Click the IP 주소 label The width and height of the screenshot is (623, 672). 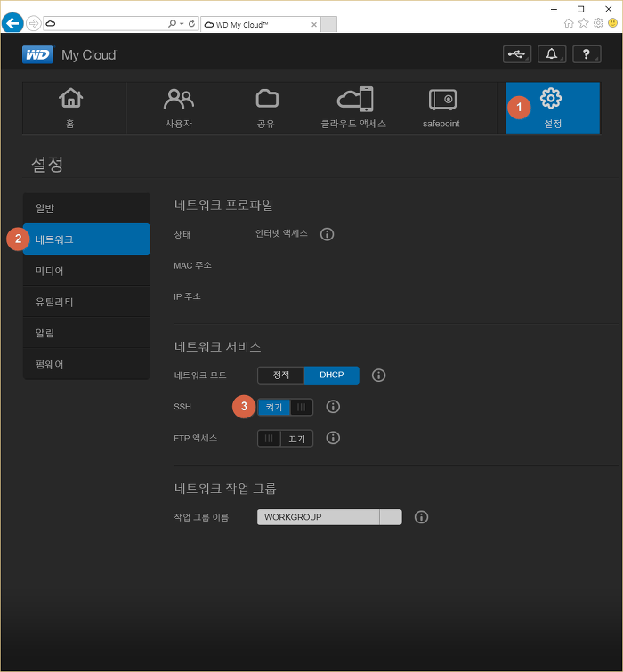tap(187, 296)
